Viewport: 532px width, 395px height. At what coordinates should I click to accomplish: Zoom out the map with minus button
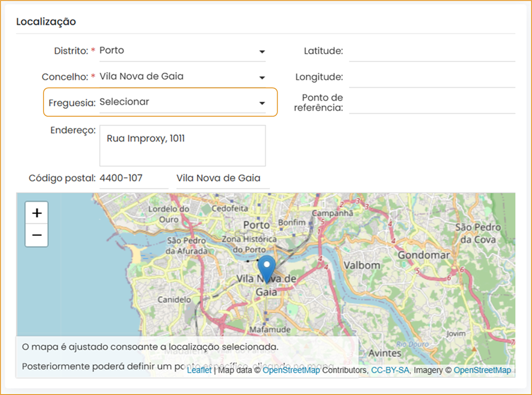click(37, 235)
